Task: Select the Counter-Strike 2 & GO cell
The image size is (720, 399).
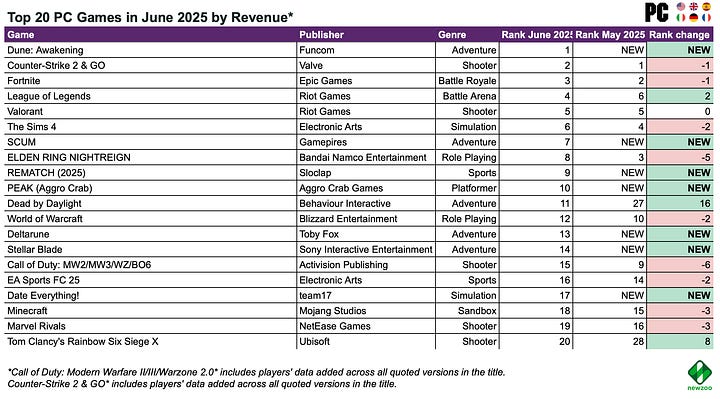Action: pos(151,65)
